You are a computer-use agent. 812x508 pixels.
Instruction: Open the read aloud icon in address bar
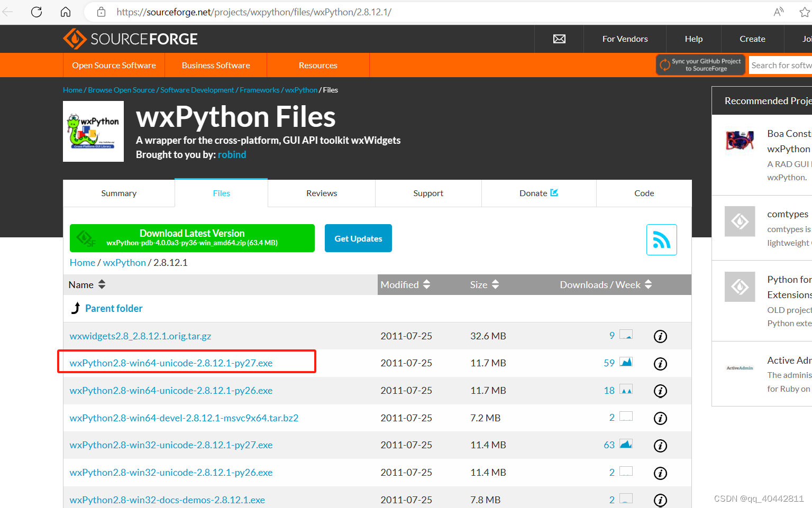click(779, 12)
